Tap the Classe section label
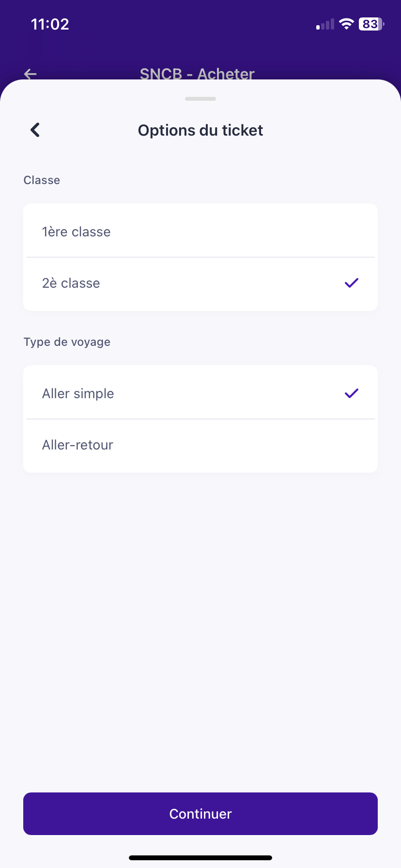The height and width of the screenshot is (868, 401). [x=42, y=180]
